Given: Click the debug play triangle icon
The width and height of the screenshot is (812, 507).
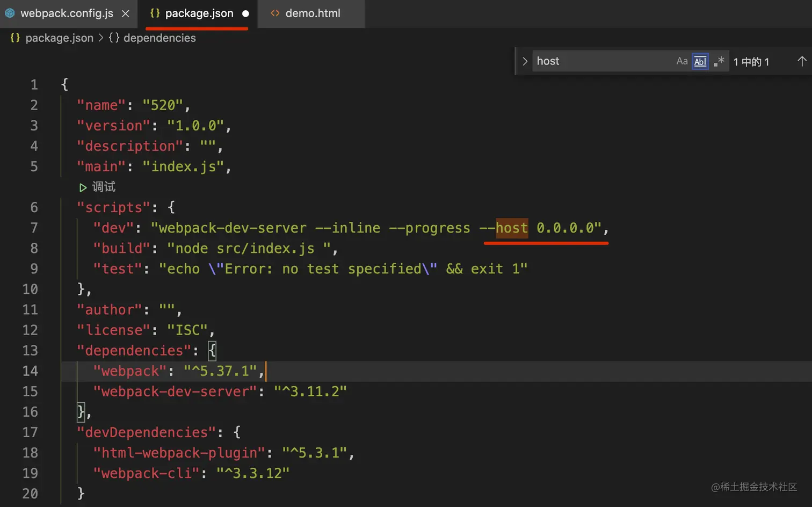Looking at the screenshot, I should tap(83, 187).
